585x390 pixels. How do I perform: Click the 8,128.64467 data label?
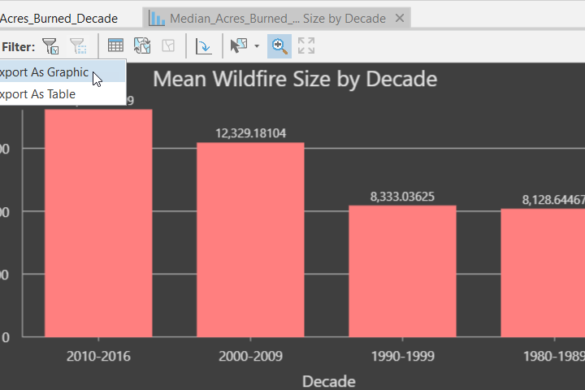coord(553,200)
